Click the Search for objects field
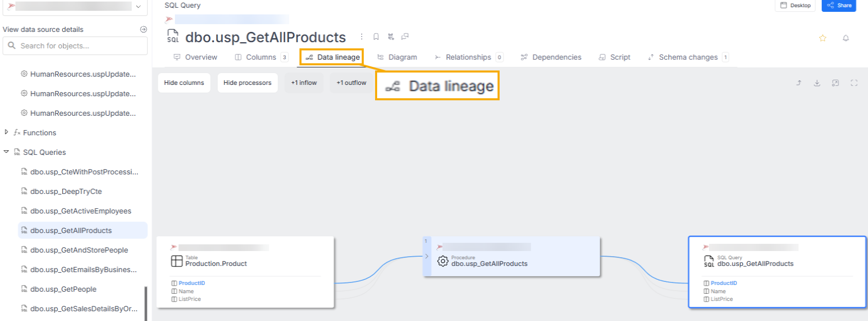This screenshot has width=868, height=321. point(75,46)
